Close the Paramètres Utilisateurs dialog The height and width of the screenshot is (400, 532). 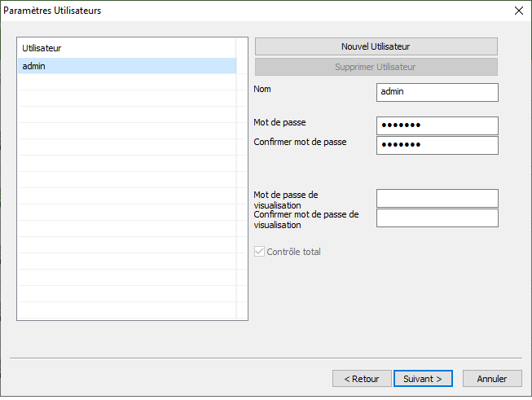pyautogui.click(x=518, y=11)
